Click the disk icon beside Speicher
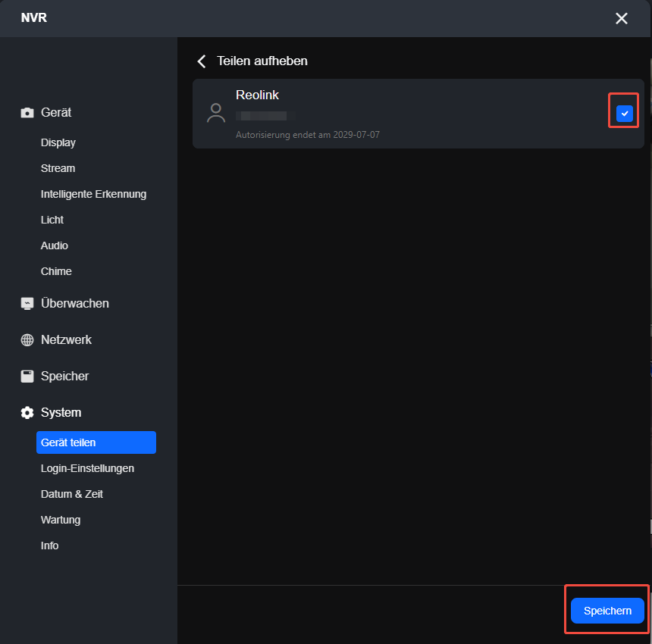 click(27, 377)
